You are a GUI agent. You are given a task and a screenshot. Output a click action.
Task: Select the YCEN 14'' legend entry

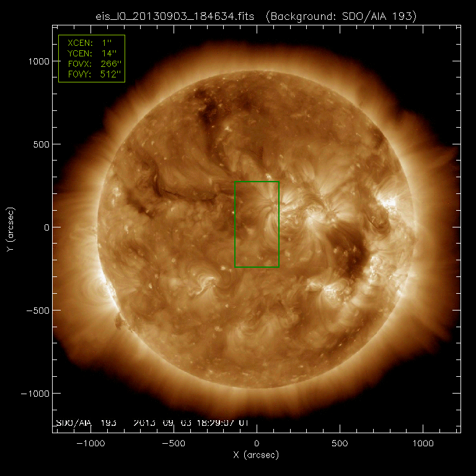point(92,54)
